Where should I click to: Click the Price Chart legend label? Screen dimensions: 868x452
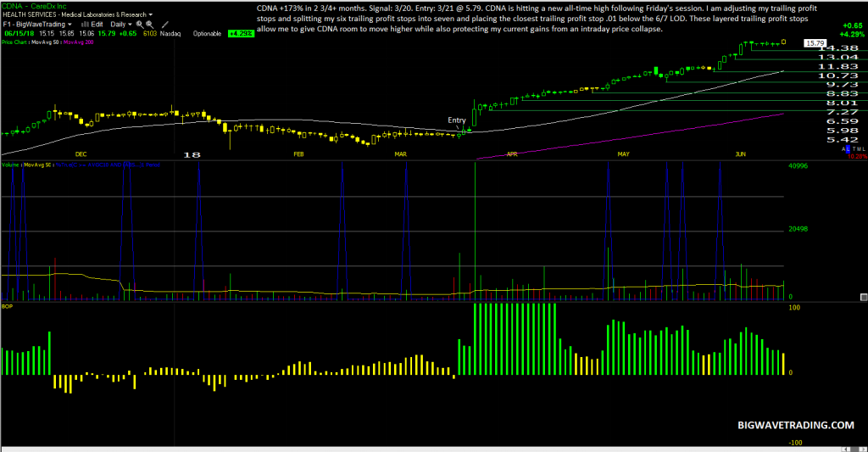click(x=14, y=42)
